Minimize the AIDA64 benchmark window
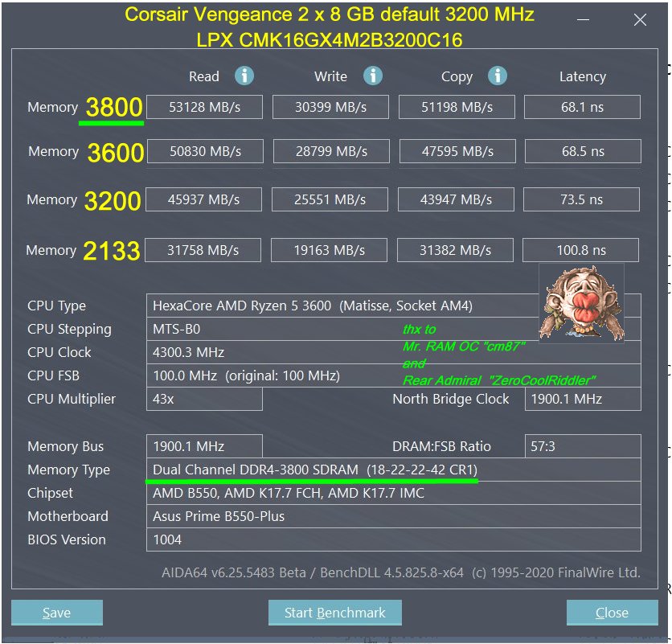The width and height of the screenshot is (672, 644). coord(583,19)
